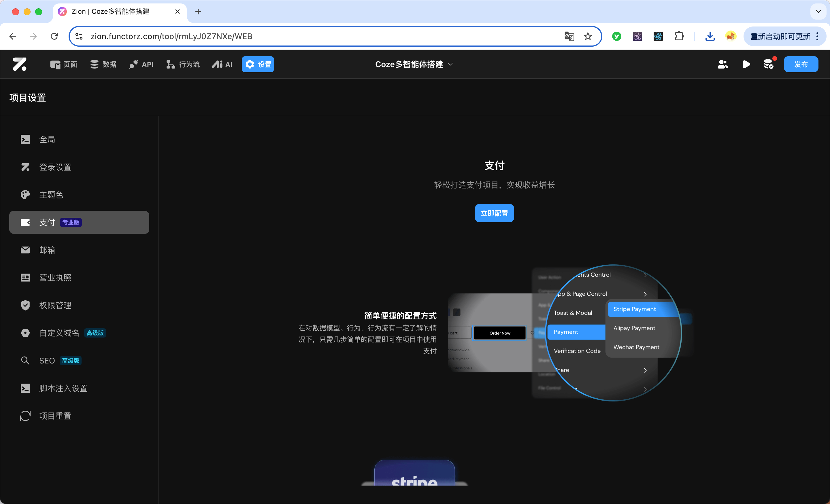
Task: Open the React DevTools extension icon
Action: pyautogui.click(x=658, y=36)
